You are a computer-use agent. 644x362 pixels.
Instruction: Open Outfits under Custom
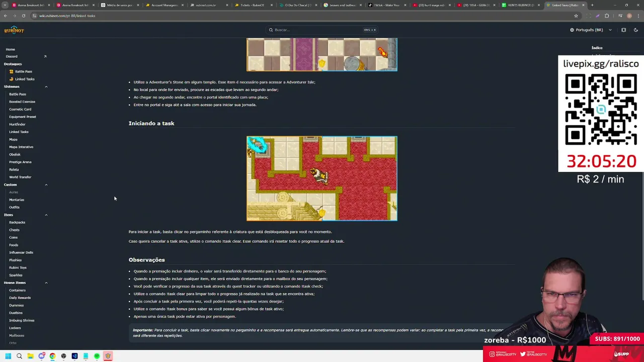pos(14,207)
